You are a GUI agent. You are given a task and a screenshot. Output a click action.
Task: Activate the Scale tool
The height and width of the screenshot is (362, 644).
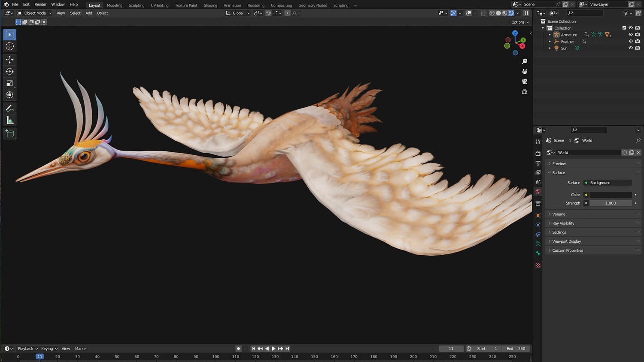(9, 83)
